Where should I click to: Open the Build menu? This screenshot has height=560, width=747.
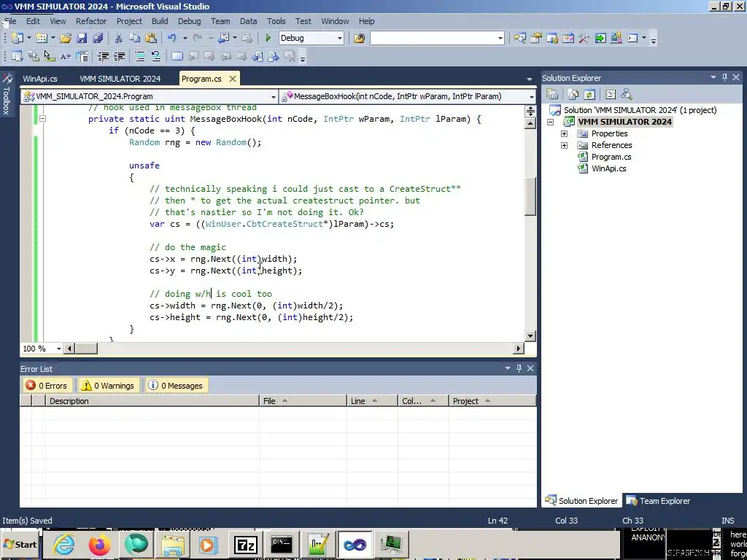(x=160, y=21)
